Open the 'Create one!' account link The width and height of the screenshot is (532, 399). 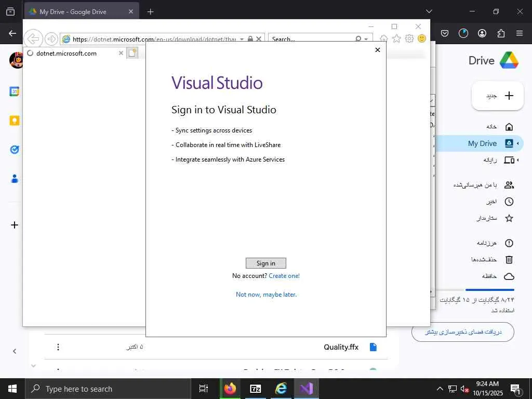coord(284,276)
